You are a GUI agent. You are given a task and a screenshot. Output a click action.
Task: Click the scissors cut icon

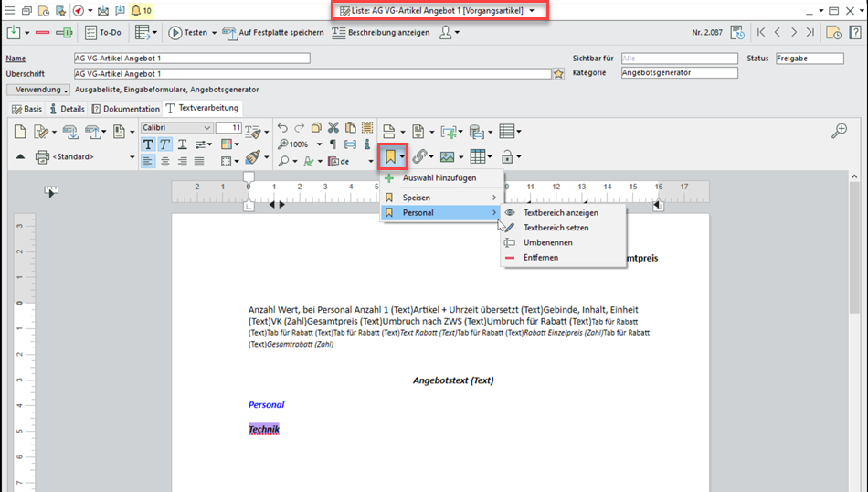(333, 128)
